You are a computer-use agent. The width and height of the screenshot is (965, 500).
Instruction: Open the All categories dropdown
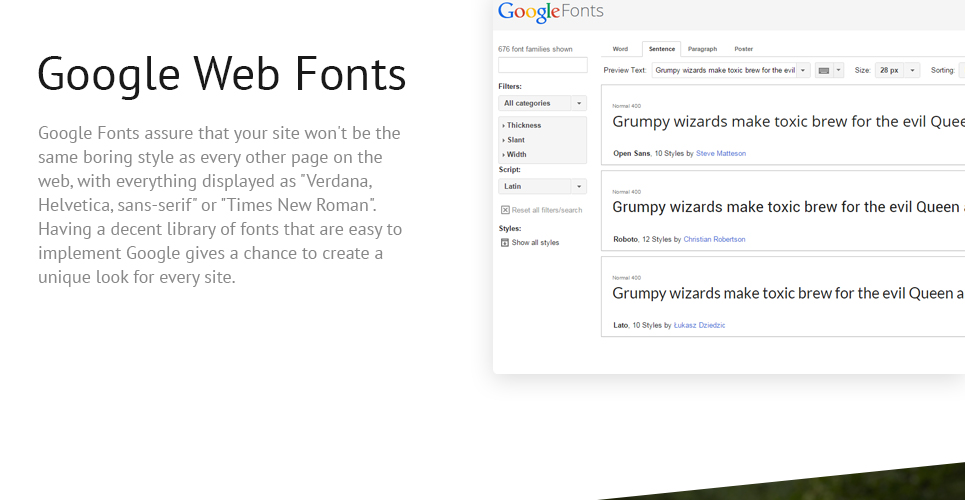(x=542, y=103)
